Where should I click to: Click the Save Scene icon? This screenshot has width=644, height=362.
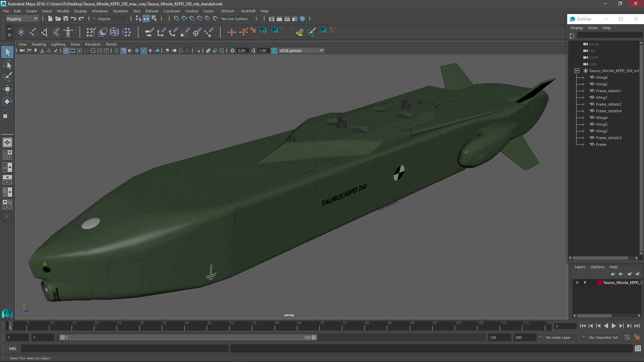(x=66, y=19)
